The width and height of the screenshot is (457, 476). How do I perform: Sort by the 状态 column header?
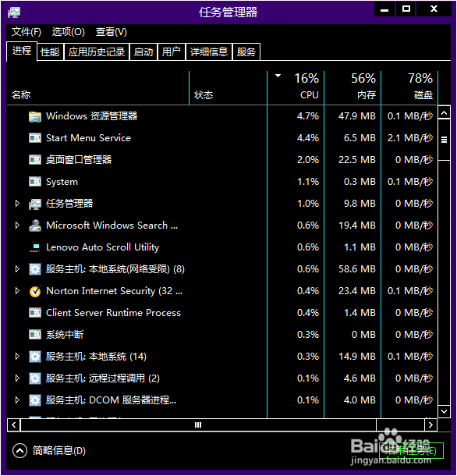point(228,88)
